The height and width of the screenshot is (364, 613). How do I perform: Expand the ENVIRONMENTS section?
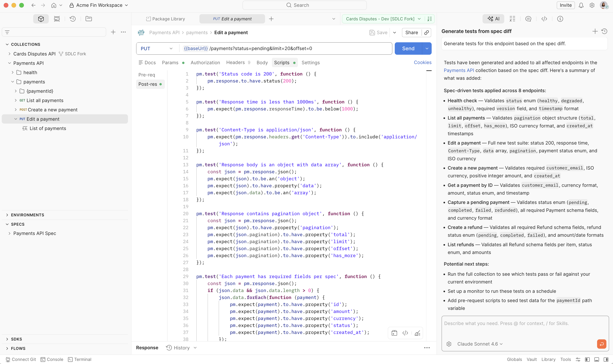[x=7, y=215]
